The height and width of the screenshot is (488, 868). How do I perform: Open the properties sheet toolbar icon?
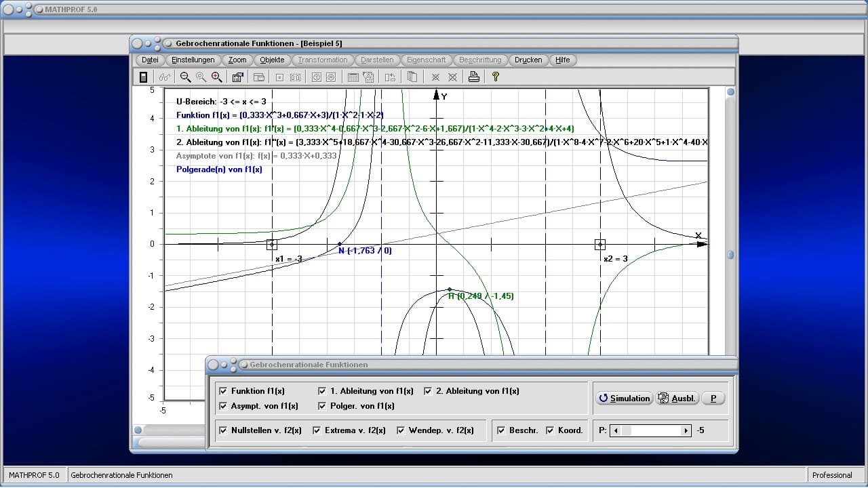238,77
